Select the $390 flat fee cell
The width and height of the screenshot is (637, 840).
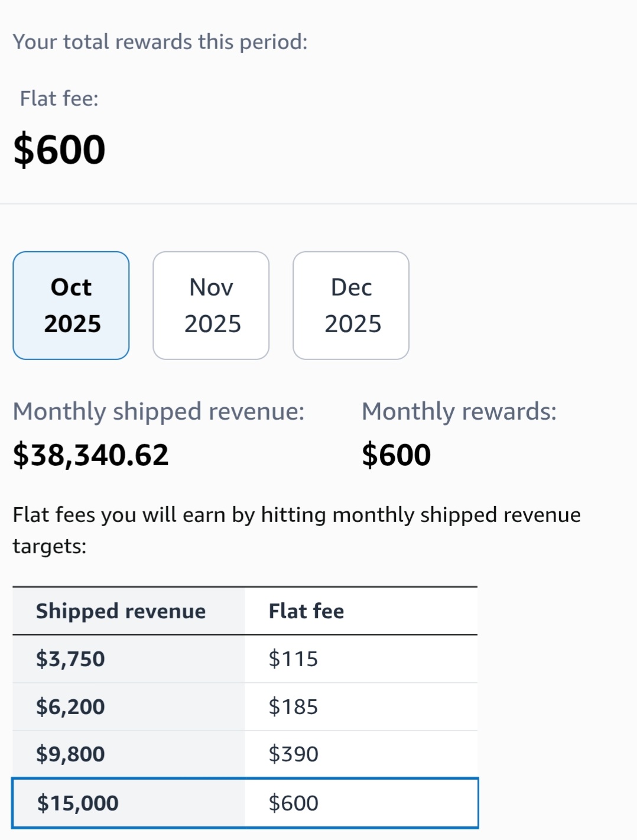(293, 754)
